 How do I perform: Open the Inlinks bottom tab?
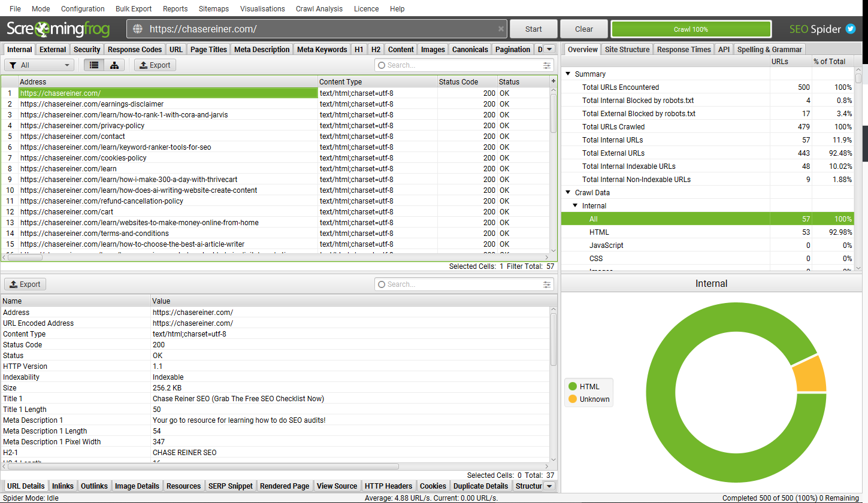[63, 486]
